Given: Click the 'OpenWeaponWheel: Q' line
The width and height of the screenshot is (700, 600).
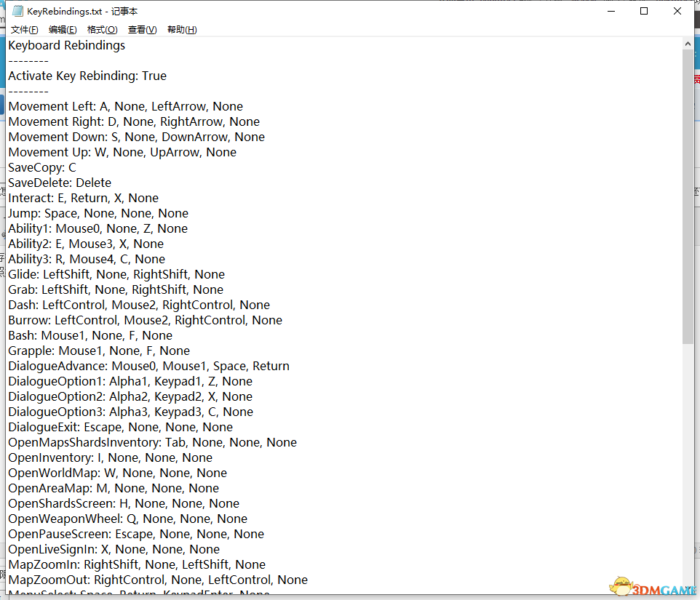Looking at the screenshot, I should [x=127, y=519].
